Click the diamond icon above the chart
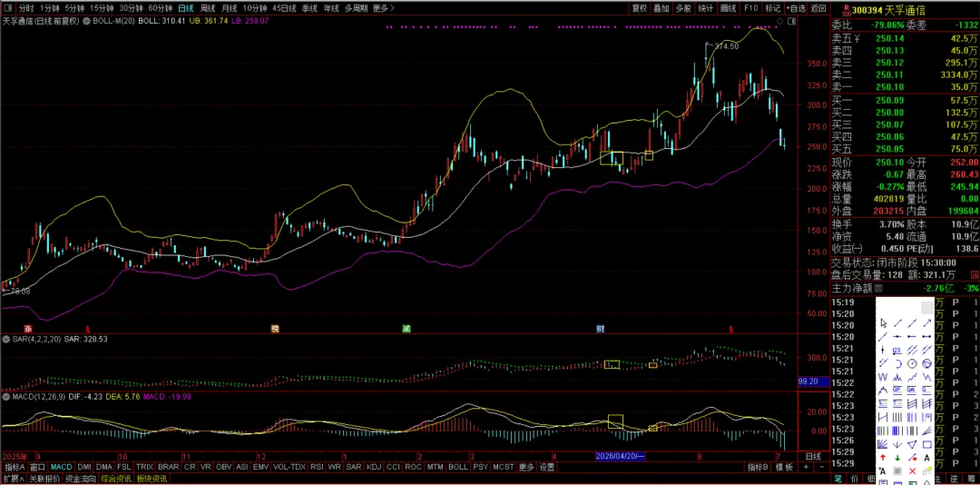Image resolution: width=980 pixels, height=485 pixels. tap(779, 21)
